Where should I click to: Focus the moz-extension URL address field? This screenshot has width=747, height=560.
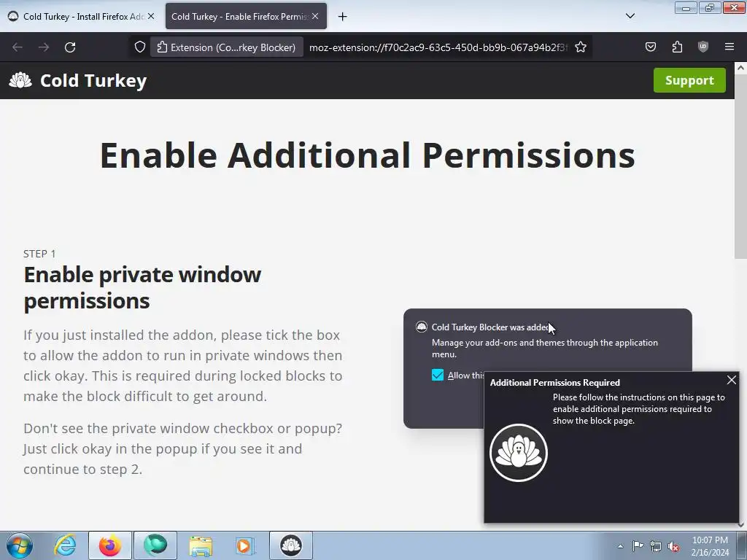438,47
